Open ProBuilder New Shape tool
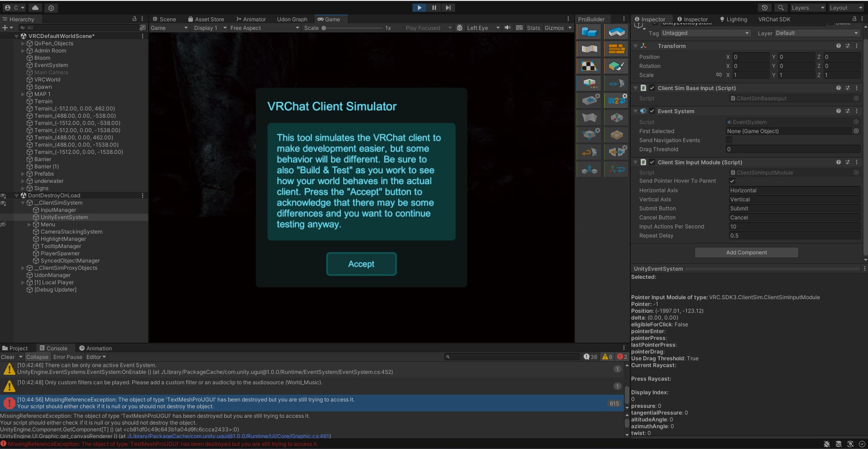The image size is (868, 449). point(589,32)
